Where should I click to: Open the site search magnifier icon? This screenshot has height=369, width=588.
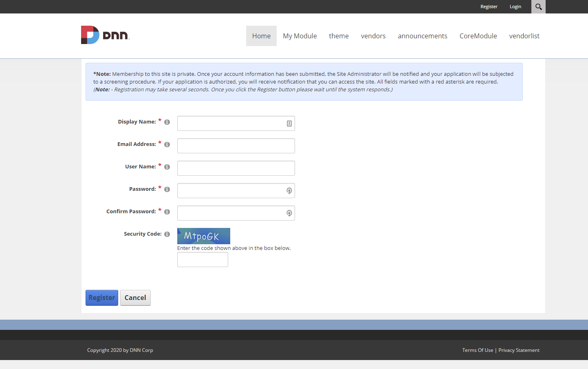tap(538, 7)
